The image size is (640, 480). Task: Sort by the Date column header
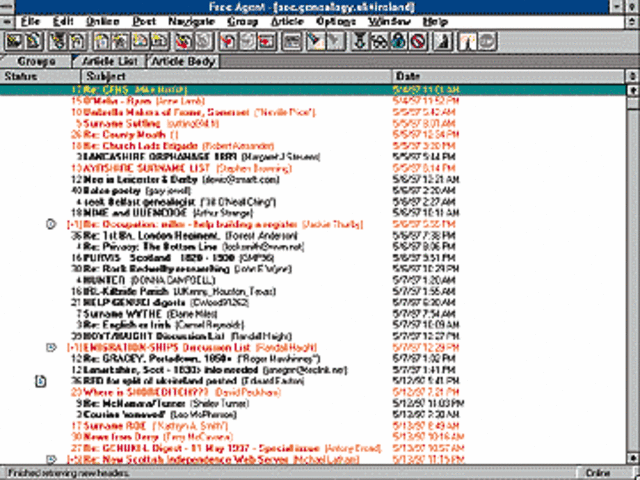coord(508,76)
